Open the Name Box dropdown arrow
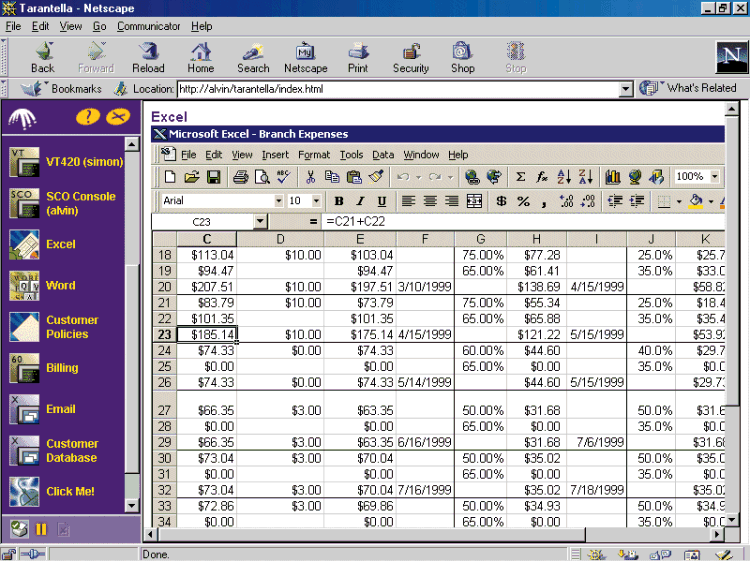The width and height of the screenshot is (750, 562). click(x=260, y=221)
